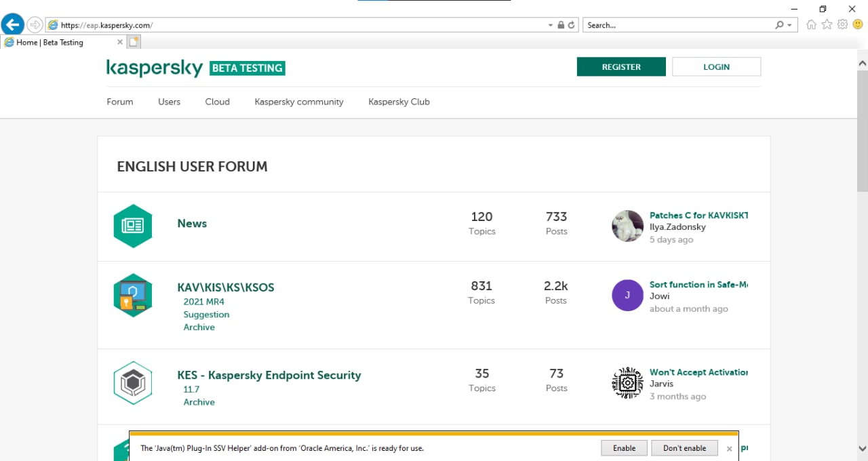Click the KES Endpoint Security hexagon icon
Viewport: 868px width, 461px height.
tap(133, 383)
